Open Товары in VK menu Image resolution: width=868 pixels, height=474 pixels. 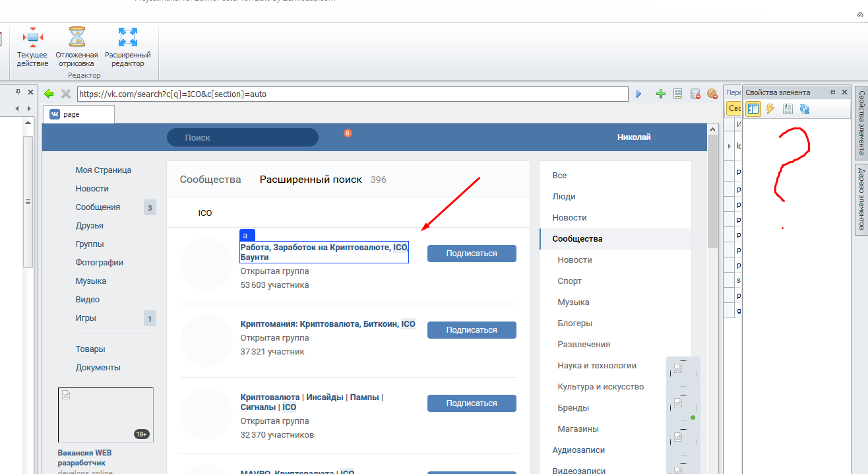90,349
